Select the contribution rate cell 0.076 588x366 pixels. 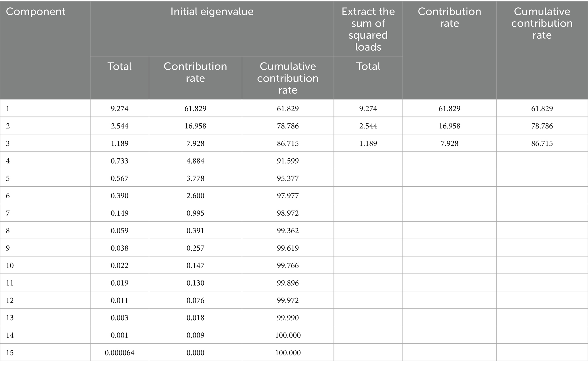(195, 300)
